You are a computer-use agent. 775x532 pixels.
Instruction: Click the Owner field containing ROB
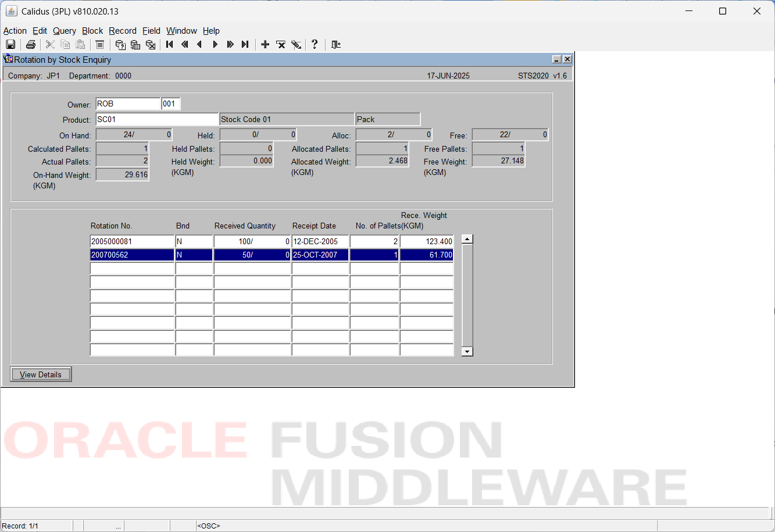tap(128, 104)
